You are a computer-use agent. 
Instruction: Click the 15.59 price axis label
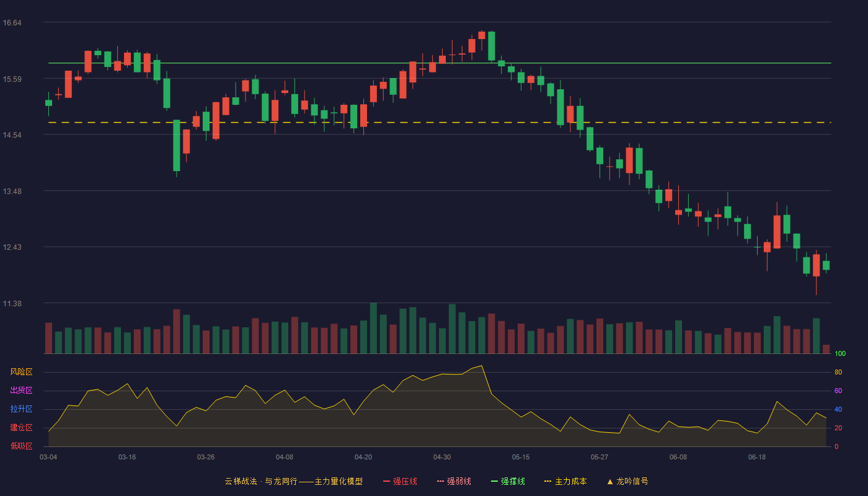click(12, 79)
